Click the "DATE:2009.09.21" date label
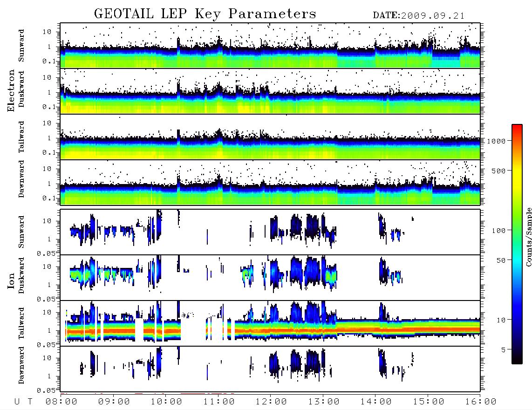Viewport: 532px width, 410px height. pyautogui.click(x=419, y=16)
